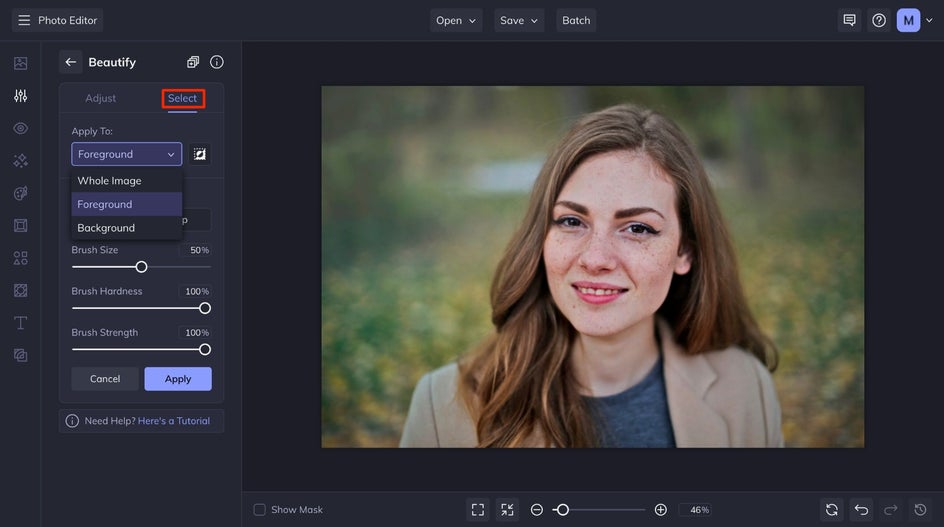The image size is (944, 527).
Task: Click the Brush Hardness 100% value field
Action: (x=195, y=292)
